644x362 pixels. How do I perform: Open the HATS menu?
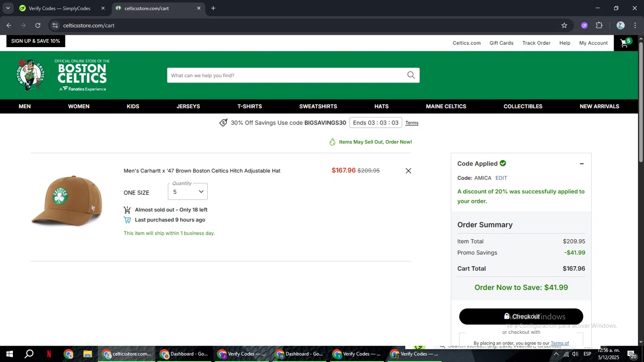tap(381, 106)
